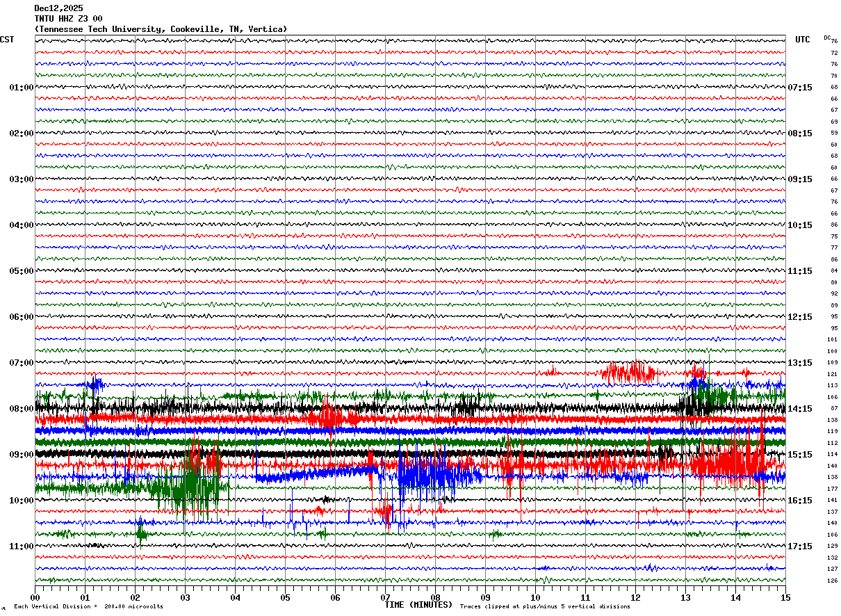Click the 07:00 CST time marker
This screenshot has width=841, height=616.
click(21, 363)
